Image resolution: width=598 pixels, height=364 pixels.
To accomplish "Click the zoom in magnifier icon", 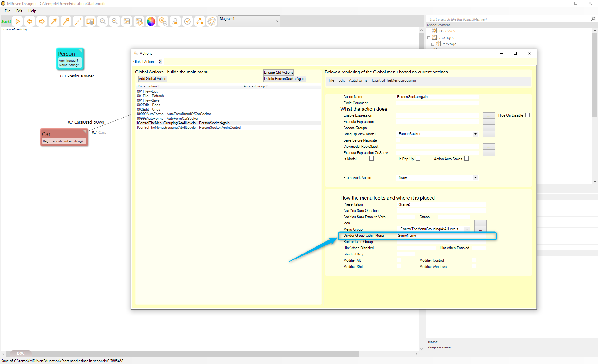I will point(102,21).
